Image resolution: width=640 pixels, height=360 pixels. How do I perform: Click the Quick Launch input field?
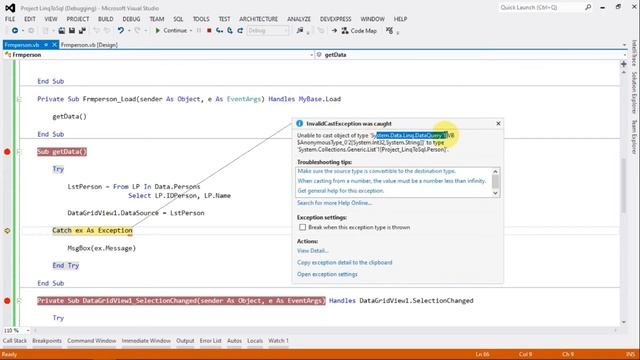pyautogui.click(x=541, y=7)
